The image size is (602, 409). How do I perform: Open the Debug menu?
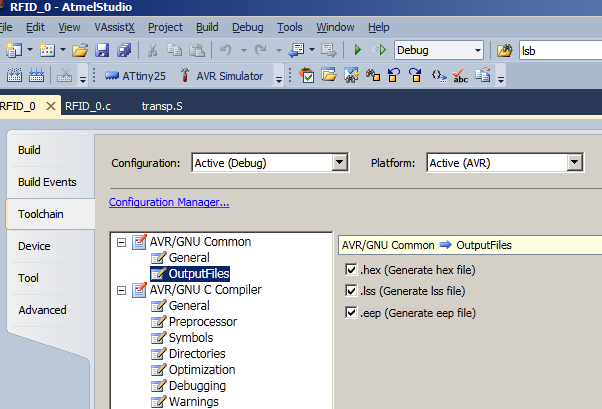[248, 27]
